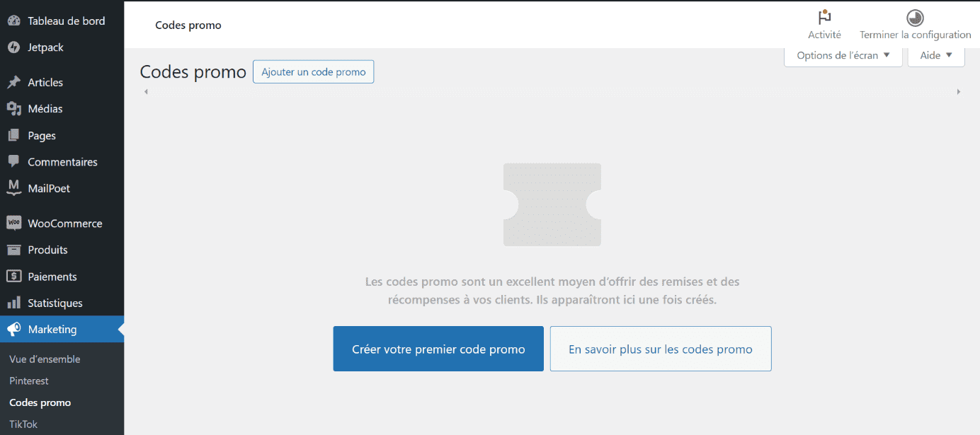Open Vue d'ensemble submenu link
980x435 pixels.
point(45,359)
